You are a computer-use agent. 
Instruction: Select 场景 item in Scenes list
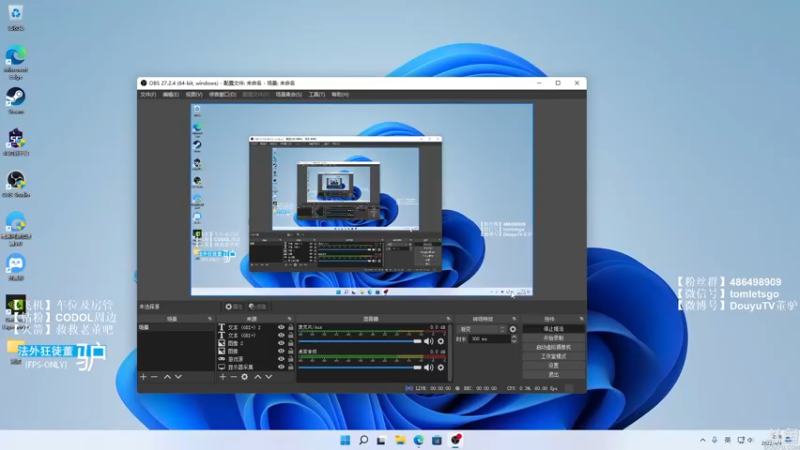pyautogui.click(x=176, y=328)
